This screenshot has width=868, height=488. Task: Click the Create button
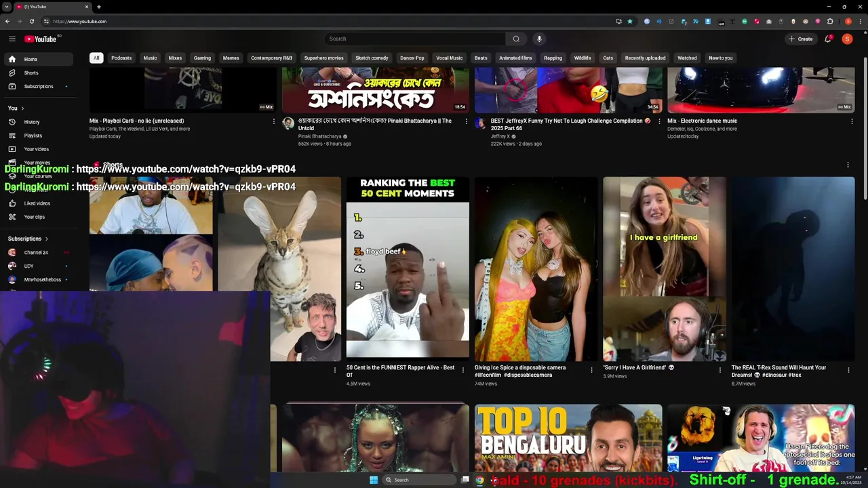point(800,39)
